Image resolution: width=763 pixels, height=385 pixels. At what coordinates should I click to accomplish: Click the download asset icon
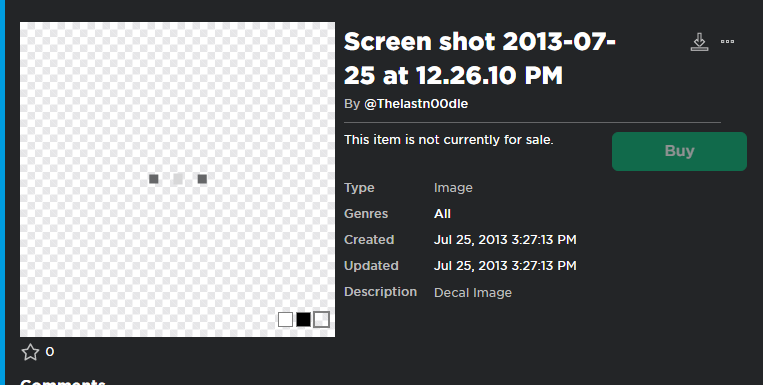tap(699, 42)
